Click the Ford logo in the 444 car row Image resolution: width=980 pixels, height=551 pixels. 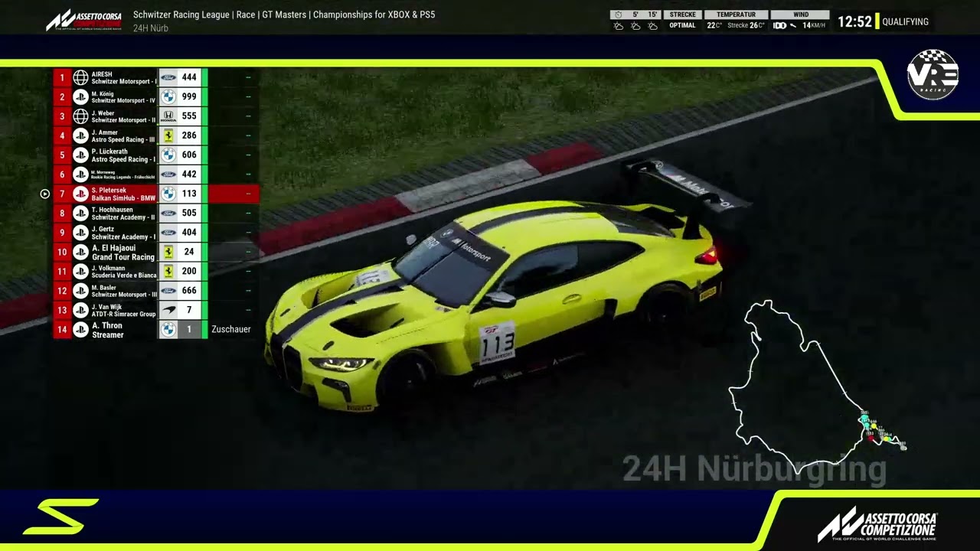pyautogui.click(x=168, y=77)
